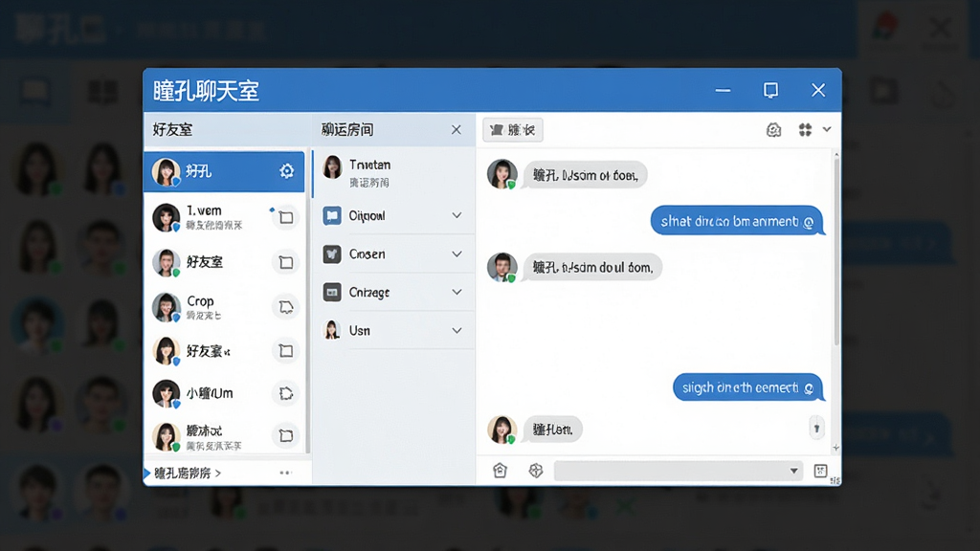Open the camera icon in chat header
Screen dimensions: 980x551
tap(773, 129)
